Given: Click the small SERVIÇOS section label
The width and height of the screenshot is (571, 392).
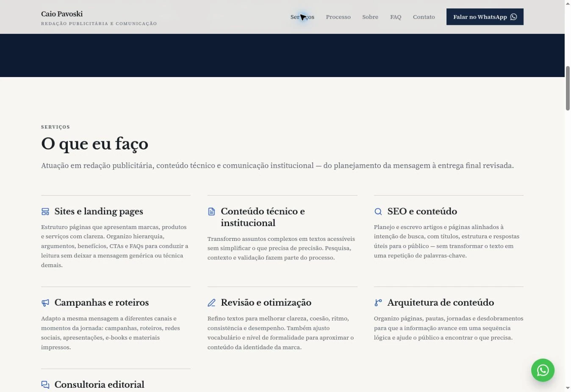Looking at the screenshot, I should [x=55, y=127].
